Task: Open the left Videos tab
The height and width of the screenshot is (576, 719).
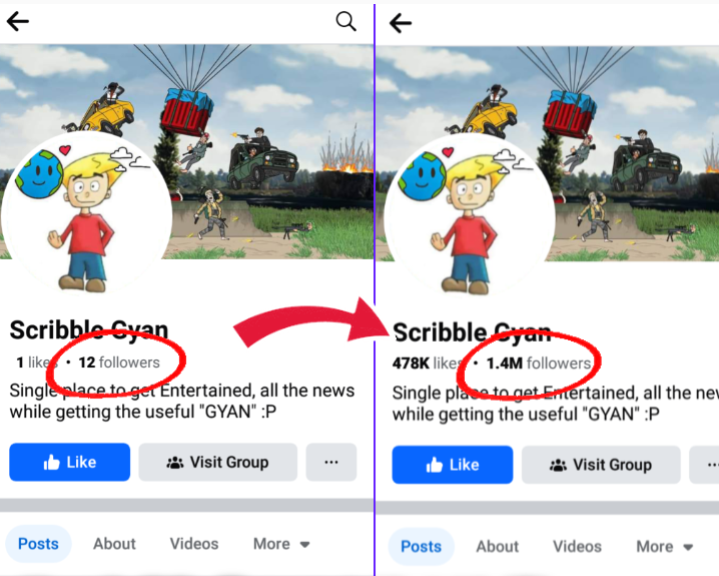Action: coord(194,544)
